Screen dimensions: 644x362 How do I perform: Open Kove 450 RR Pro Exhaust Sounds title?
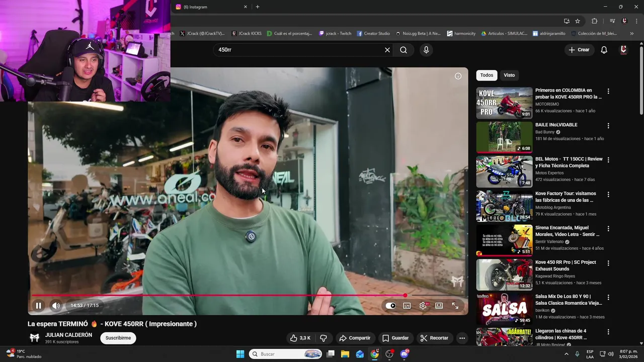pyautogui.click(x=566, y=265)
